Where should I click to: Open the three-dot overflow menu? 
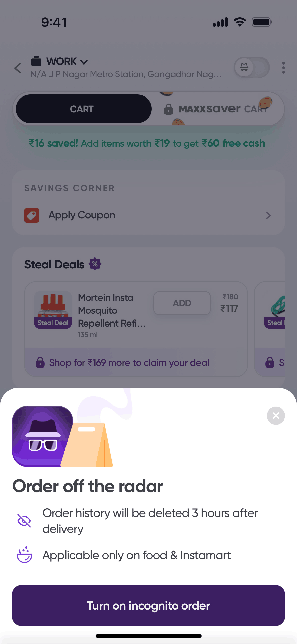click(x=283, y=68)
